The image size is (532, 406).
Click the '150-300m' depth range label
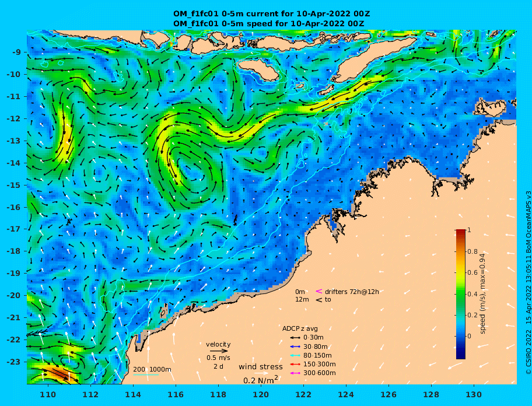(320, 364)
